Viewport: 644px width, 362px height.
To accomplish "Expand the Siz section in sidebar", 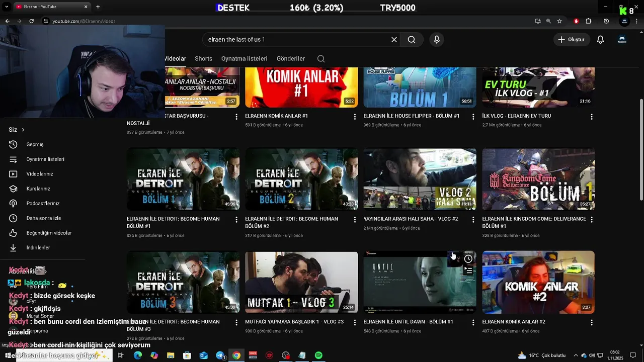I will click(x=17, y=130).
